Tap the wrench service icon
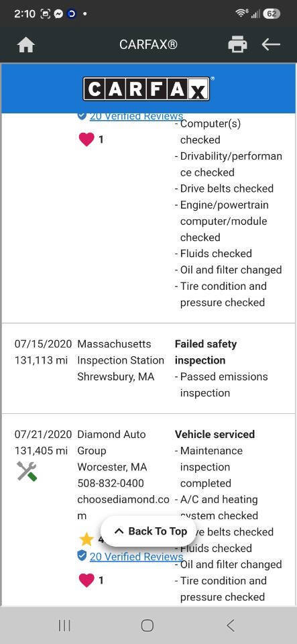Viewport: 297px width, 644px height. (27, 471)
